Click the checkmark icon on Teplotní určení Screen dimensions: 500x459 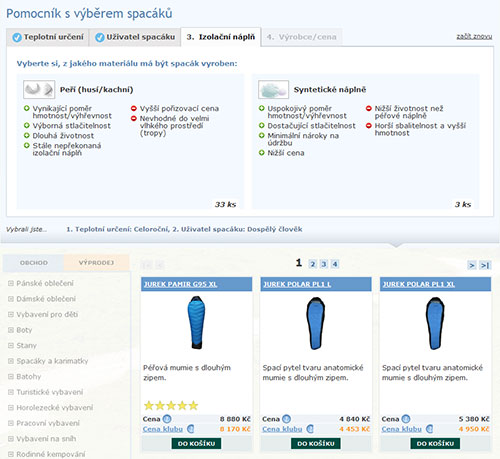17,37
